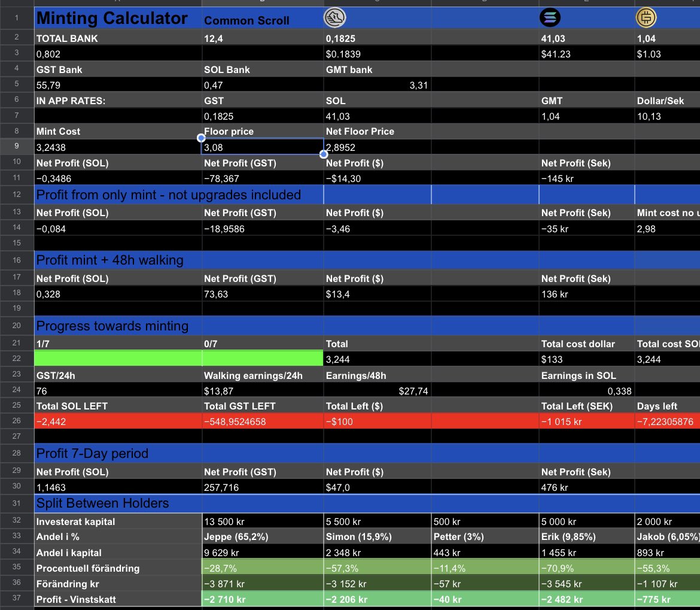Click the holder cell Jeppe (65,2%)

263,536
